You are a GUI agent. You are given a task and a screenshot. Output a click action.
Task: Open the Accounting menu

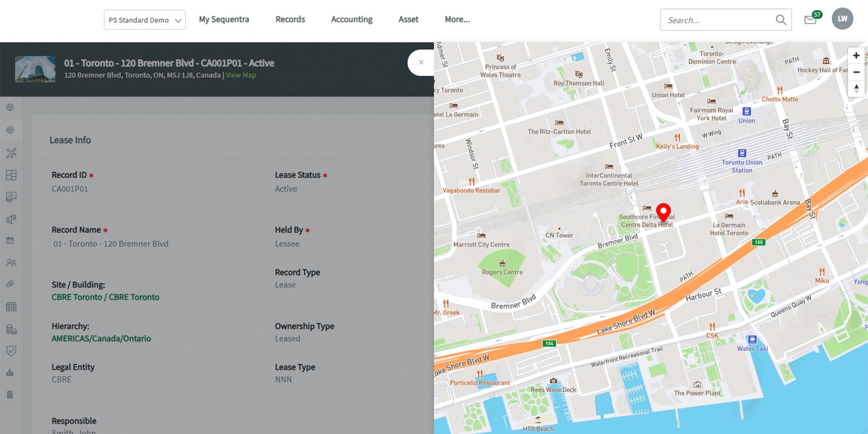click(x=352, y=19)
